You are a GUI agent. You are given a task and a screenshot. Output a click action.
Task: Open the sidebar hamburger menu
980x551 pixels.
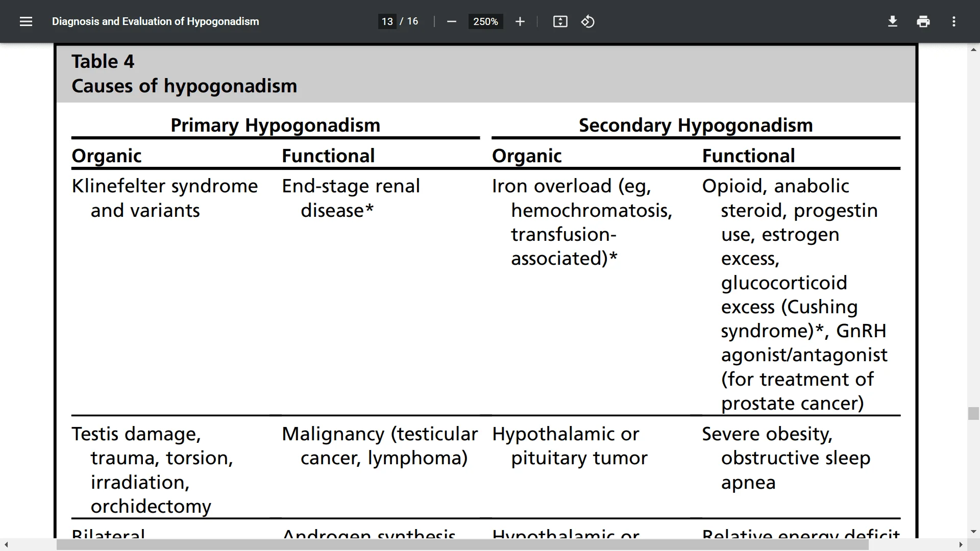(26, 21)
